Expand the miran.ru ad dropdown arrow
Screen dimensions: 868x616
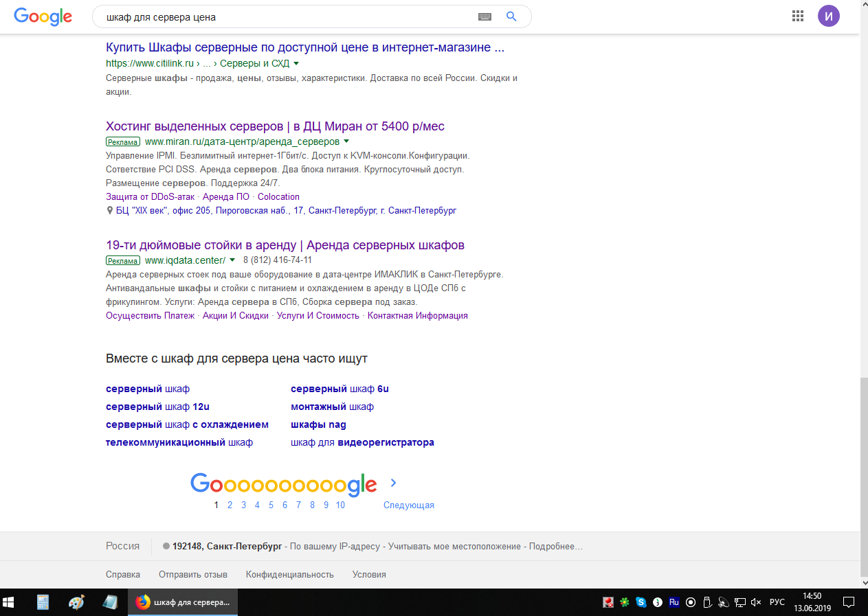(x=346, y=141)
